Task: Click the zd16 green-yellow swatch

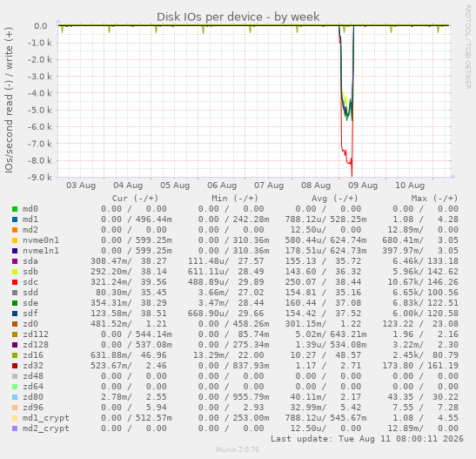Action: click(15, 355)
